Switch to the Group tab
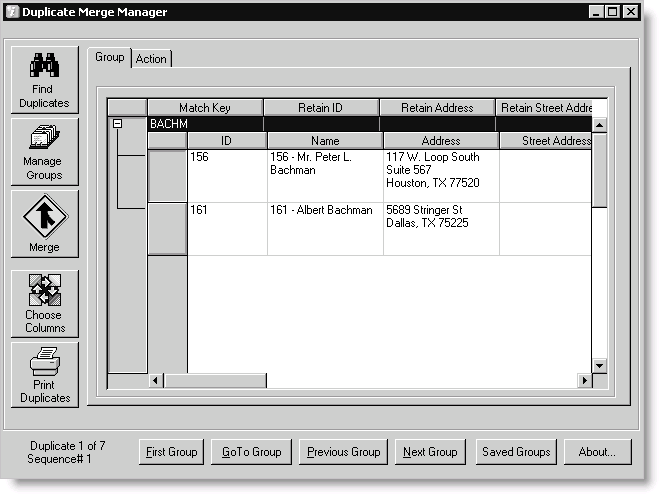The height and width of the screenshot is (495, 660). tap(109, 57)
